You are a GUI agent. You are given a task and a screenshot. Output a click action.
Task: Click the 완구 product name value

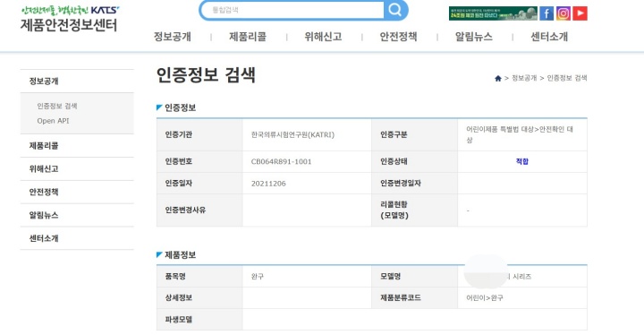(258, 276)
